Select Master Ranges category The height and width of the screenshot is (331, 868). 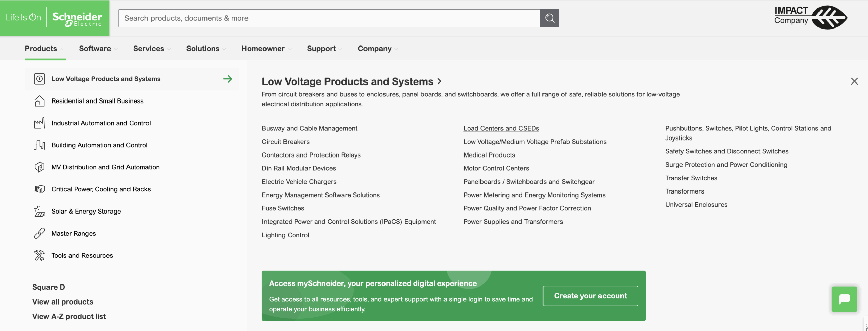[x=132, y=233]
